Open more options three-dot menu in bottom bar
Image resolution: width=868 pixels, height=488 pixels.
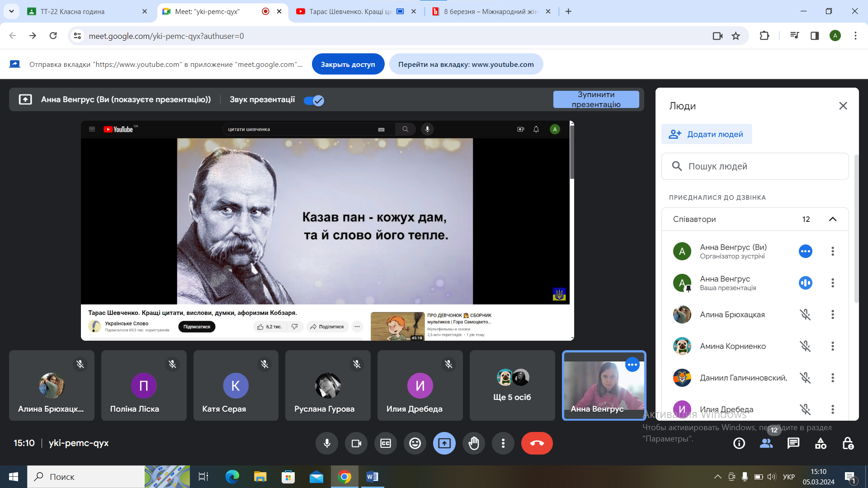503,443
